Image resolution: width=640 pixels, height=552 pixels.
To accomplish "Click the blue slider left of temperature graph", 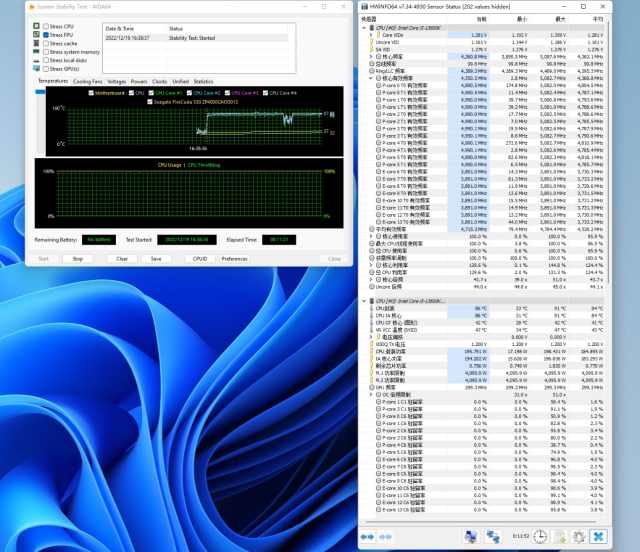I will tap(40, 92).
